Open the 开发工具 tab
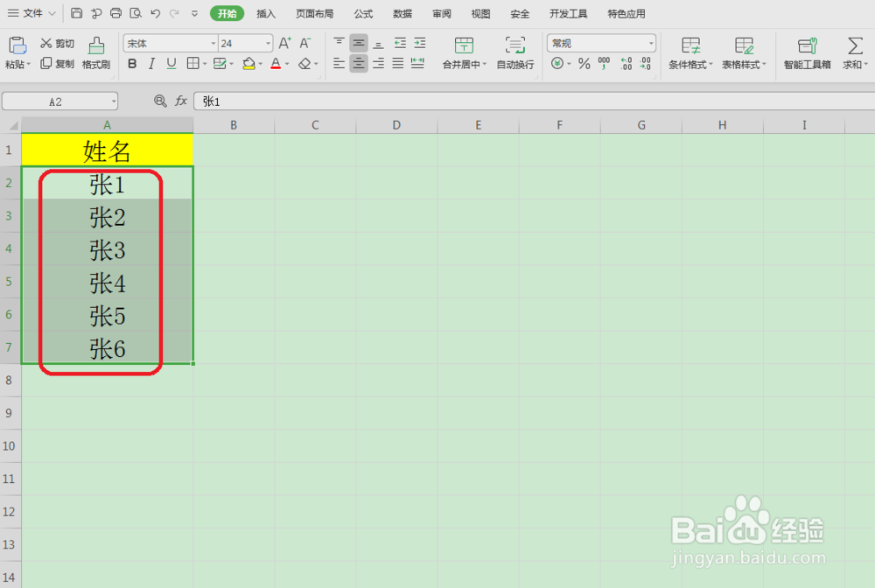 (x=568, y=13)
